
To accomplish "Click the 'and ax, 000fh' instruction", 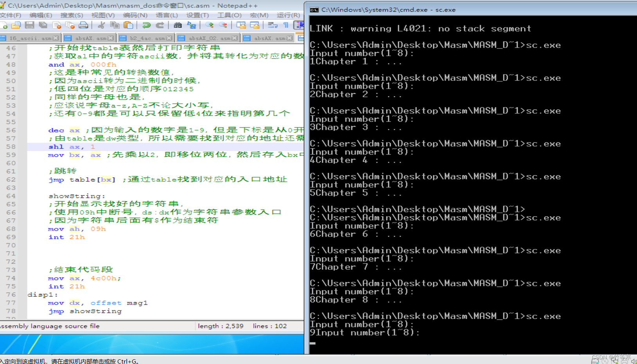I will tap(82, 65).
